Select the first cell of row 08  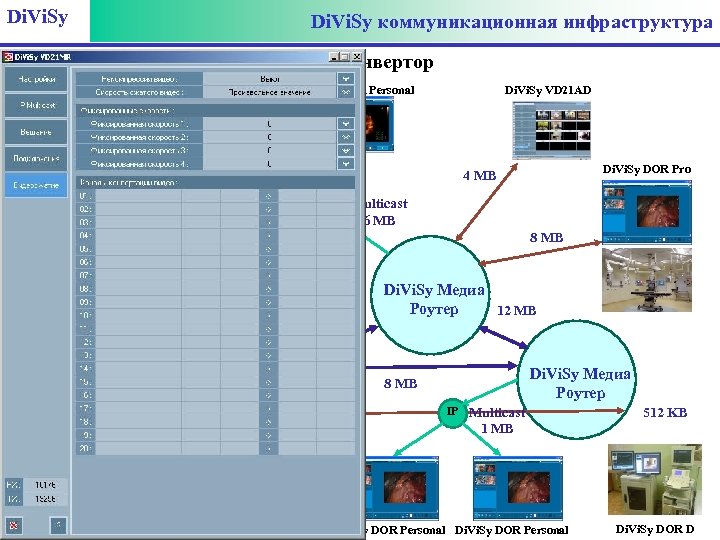tap(138, 289)
